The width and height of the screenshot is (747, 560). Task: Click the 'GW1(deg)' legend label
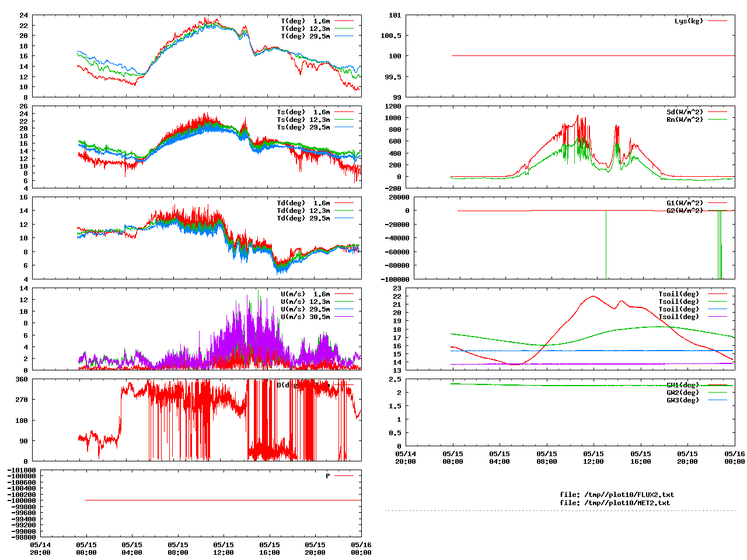pyautogui.click(x=683, y=385)
